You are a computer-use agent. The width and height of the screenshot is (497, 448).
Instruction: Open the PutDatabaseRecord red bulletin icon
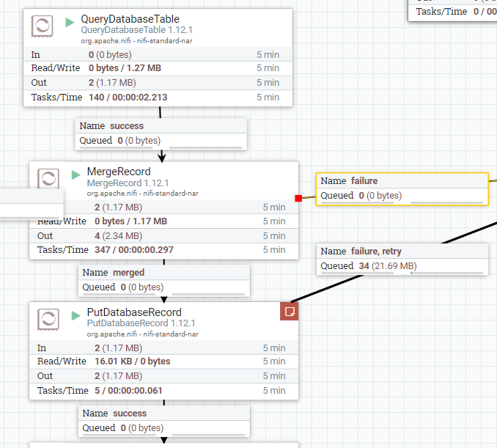click(289, 312)
